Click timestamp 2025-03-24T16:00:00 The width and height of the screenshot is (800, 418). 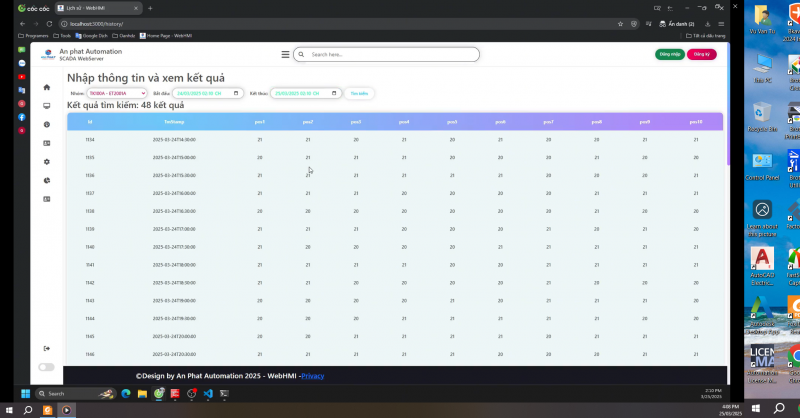pos(174,193)
